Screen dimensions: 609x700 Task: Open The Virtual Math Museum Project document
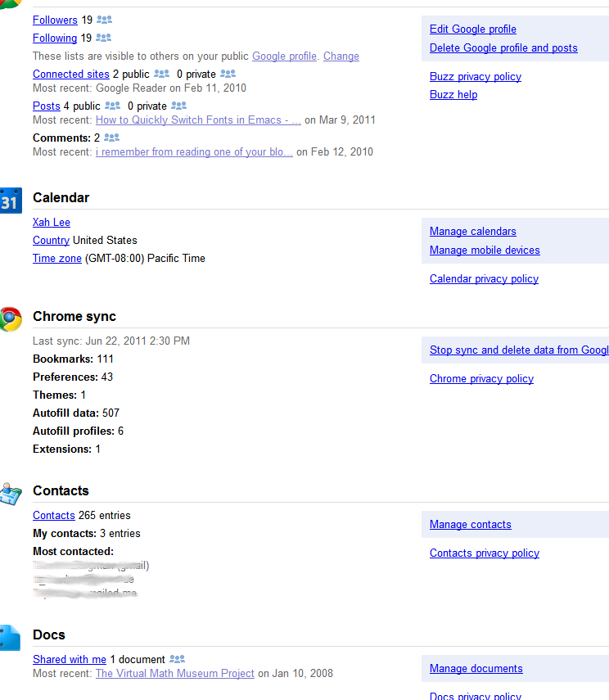pos(175,673)
